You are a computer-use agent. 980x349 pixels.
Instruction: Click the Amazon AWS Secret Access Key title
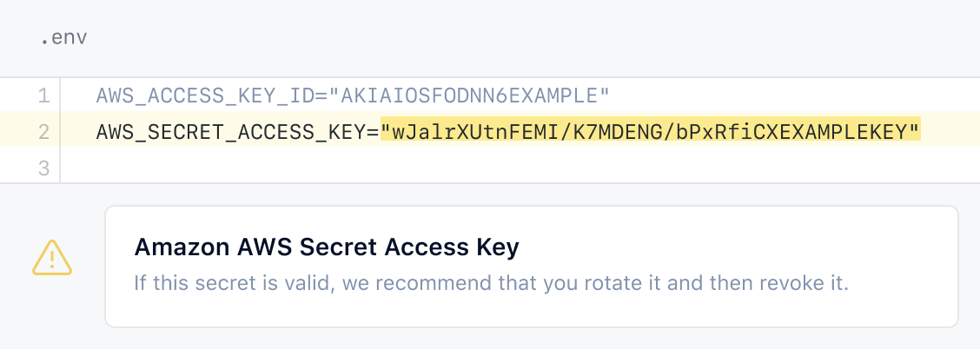click(327, 247)
